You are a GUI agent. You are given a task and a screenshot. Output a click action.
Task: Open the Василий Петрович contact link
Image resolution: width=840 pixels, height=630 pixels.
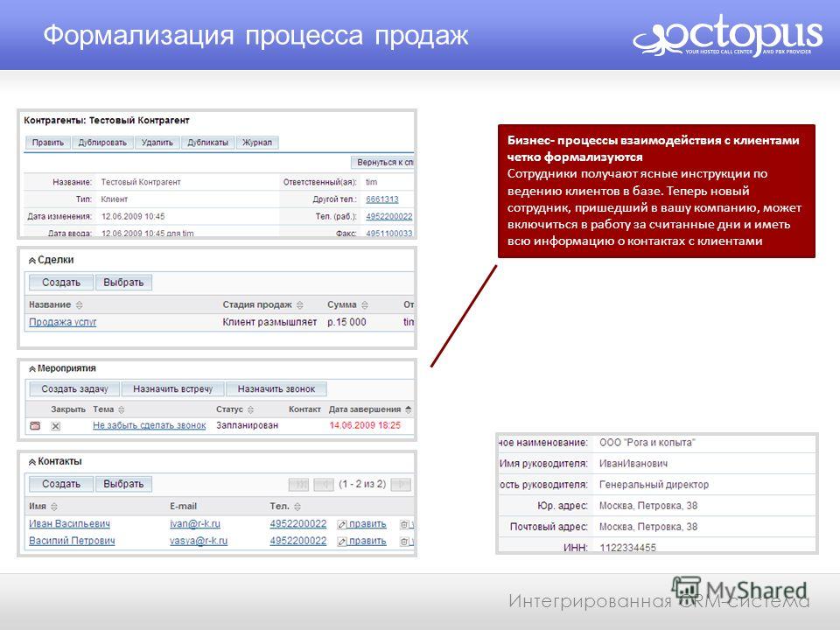click(x=72, y=541)
